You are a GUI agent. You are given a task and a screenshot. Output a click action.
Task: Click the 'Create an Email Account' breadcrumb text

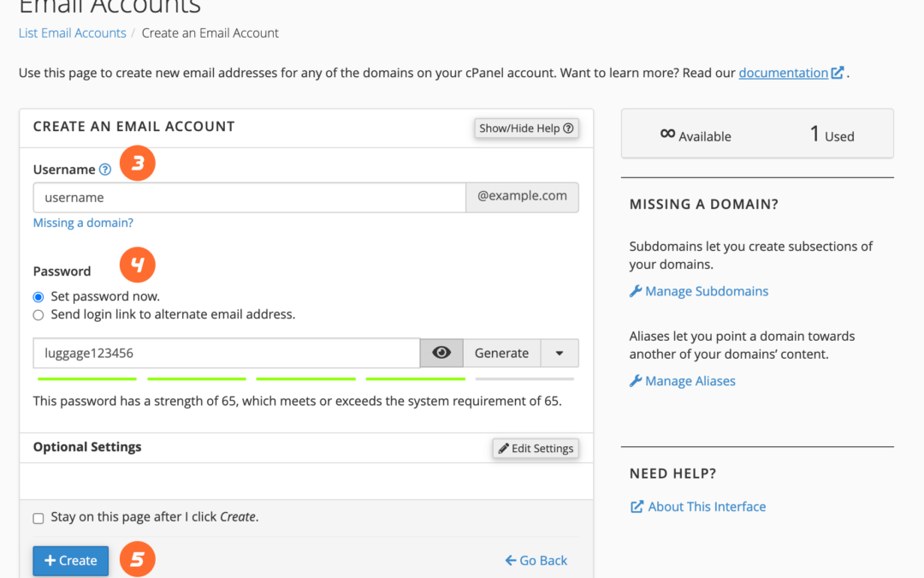(210, 33)
